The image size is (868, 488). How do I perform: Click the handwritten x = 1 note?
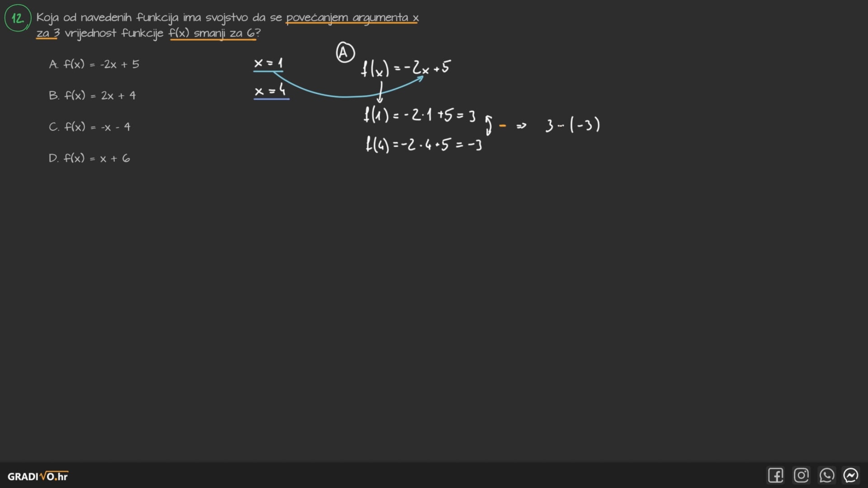(268, 63)
